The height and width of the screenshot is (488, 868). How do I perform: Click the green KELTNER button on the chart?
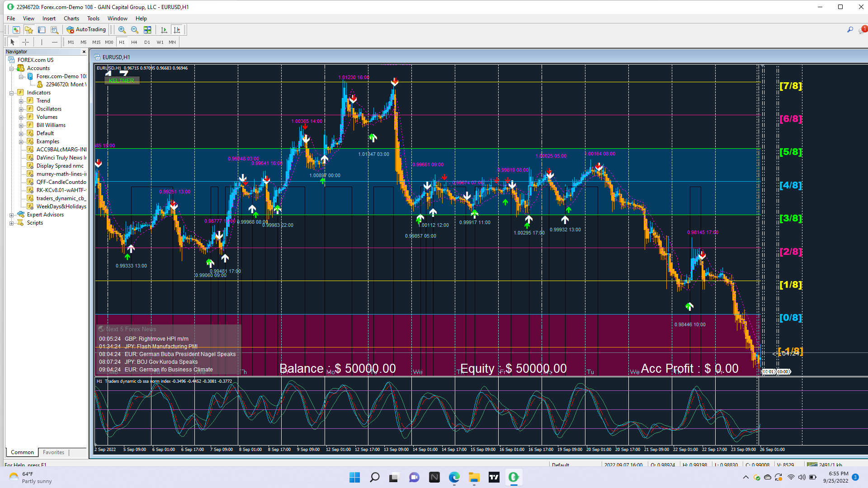(122, 80)
